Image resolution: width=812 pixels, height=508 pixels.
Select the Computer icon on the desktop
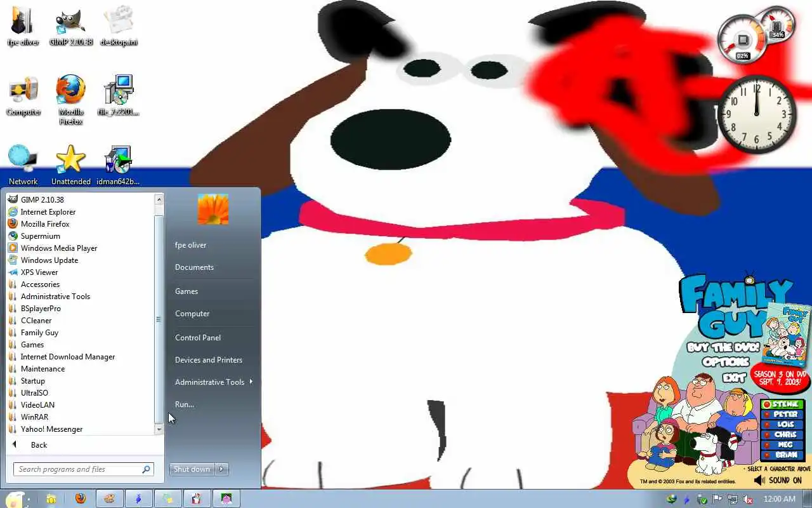pos(23,96)
